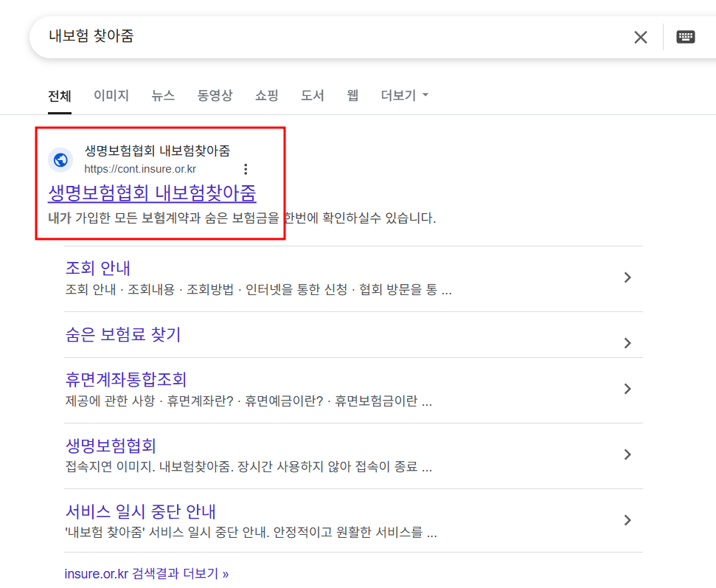
Task: Open the 서비스 일시 중단 안내 sitelink
Action: tap(141, 511)
